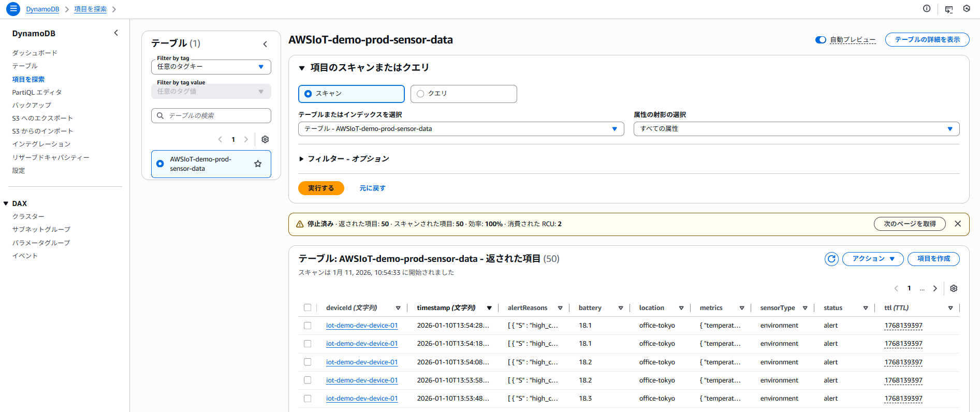Screen dimensions: 980x412
Task: Sort by deviceId column arrow
Action: [398, 308]
